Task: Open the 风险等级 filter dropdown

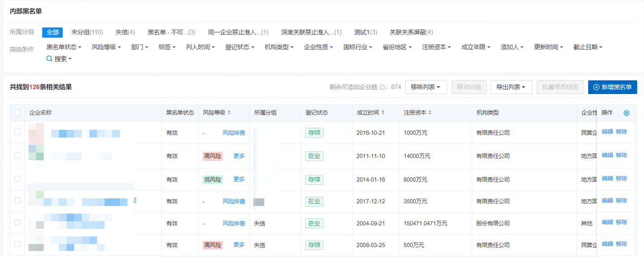Action: [x=106, y=47]
